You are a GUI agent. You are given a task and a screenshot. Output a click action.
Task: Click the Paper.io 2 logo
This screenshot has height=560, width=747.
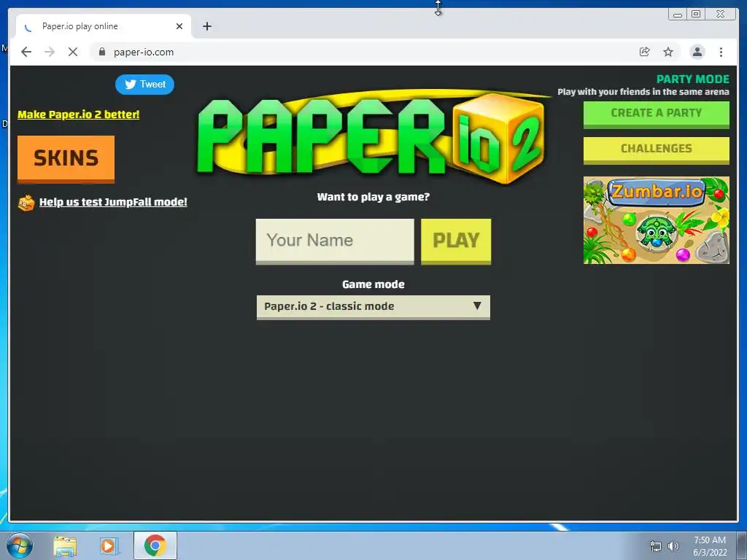coord(371,137)
